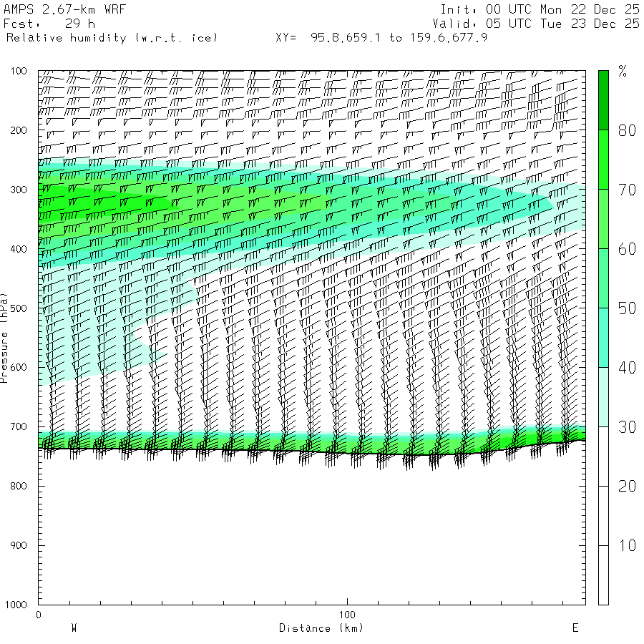The width and height of the screenshot is (644, 644).
Task: Click the 'AMPS 2.67-km WRF' title text
Action: tap(64, 9)
